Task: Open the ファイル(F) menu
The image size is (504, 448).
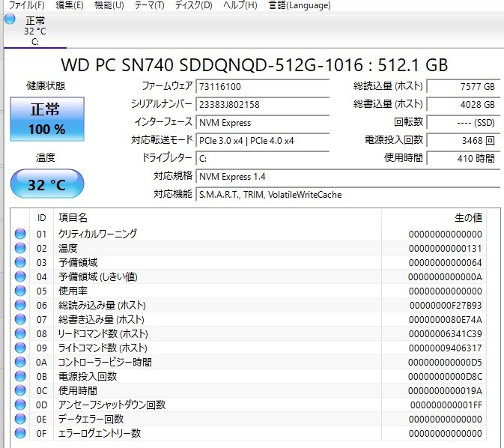Action: pyautogui.click(x=26, y=5)
